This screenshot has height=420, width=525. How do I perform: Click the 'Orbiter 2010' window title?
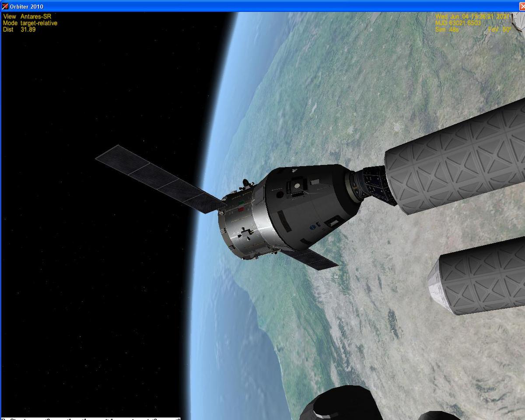tap(27, 7)
